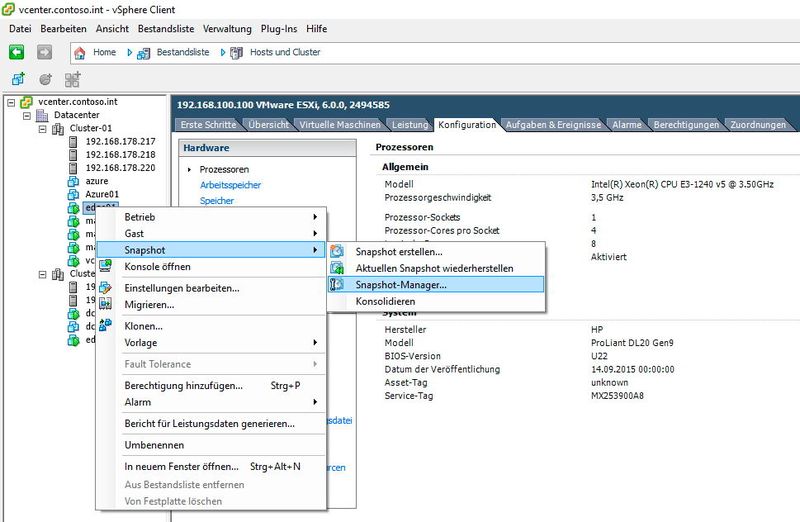Switch to the Leistung tab
Image resolution: width=800 pixels, height=522 pixels.
click(x=410, y=125)
